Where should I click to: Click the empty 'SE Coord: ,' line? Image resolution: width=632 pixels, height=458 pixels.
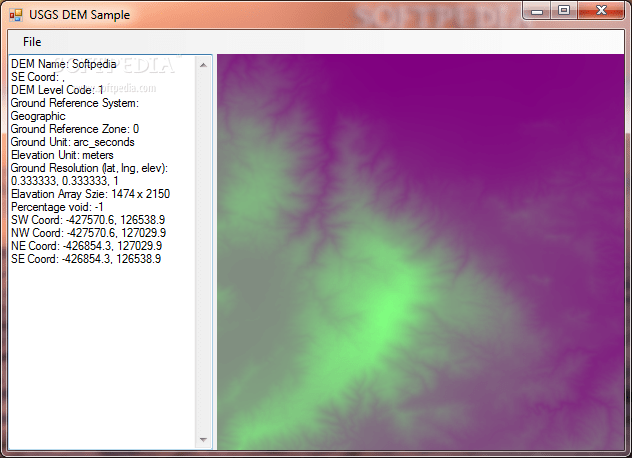[37, 77]
